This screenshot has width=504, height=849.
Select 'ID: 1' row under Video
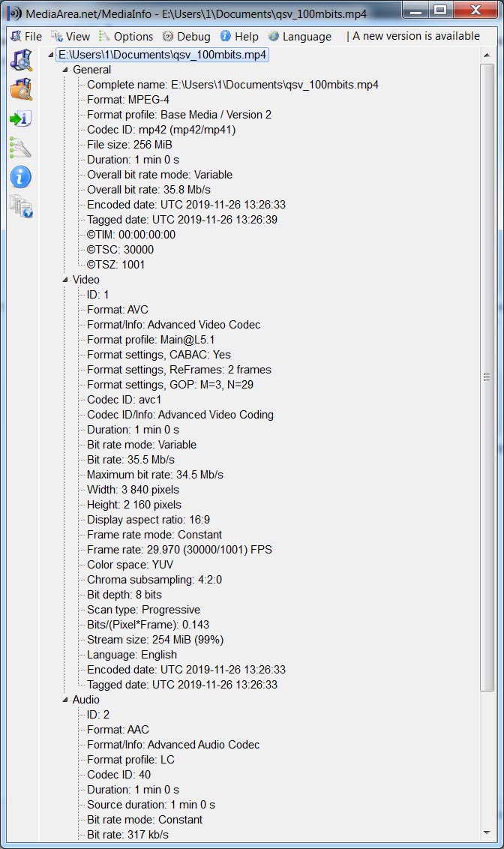pyautogui.click(x=98, y=295)
